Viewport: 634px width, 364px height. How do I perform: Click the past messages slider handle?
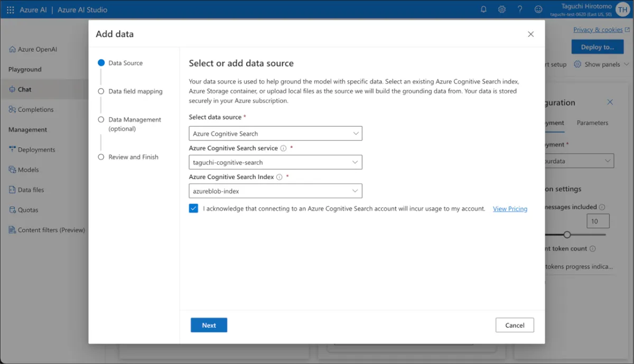567,235
